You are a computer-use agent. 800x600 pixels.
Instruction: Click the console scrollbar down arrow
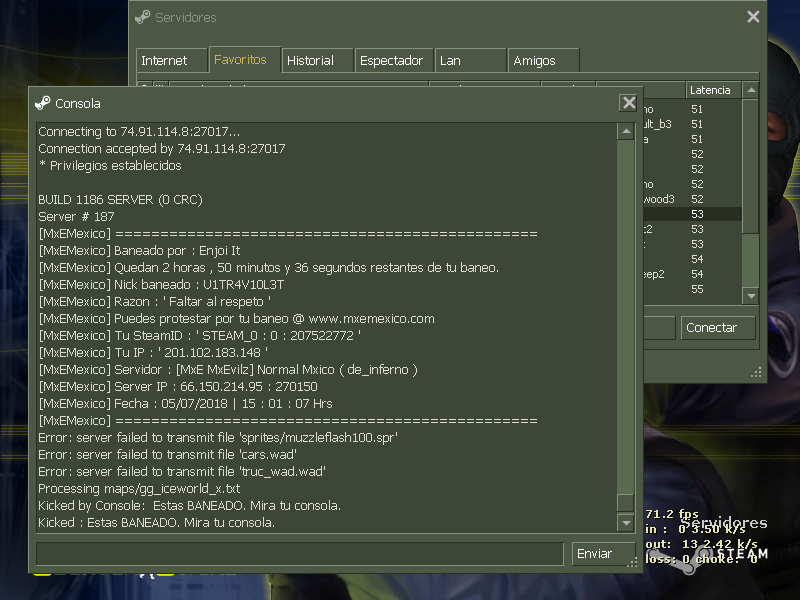pos(626,522)
